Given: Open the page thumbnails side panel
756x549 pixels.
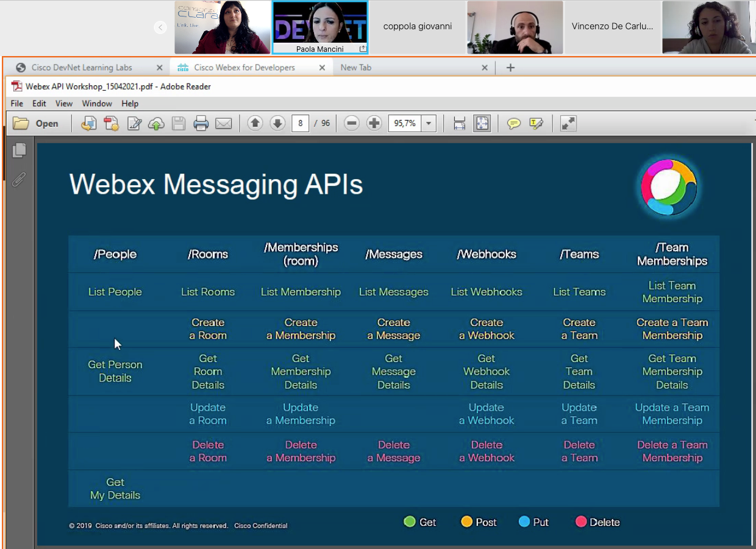Looking at the screenshot, I should [x=20, y=151].
